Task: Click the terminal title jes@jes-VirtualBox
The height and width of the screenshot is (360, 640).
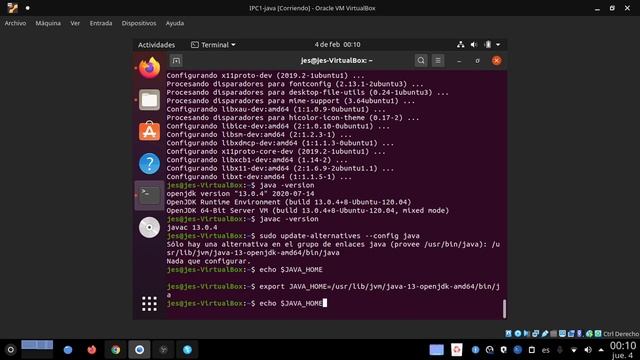Action: point(337,60)
